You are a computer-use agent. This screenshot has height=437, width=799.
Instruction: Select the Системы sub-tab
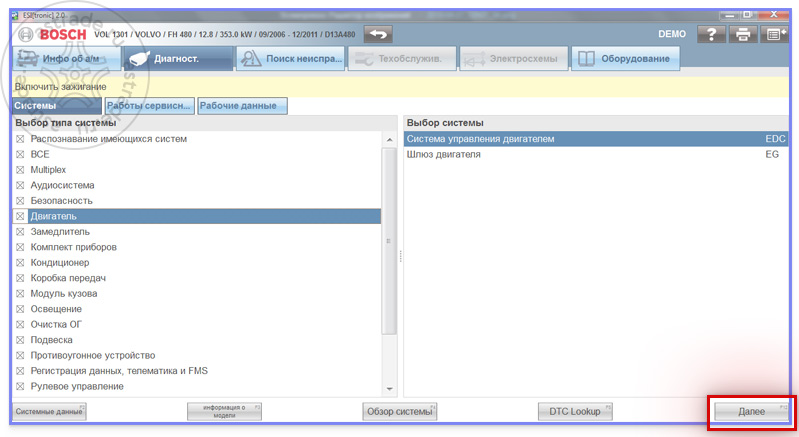point(57,106)
